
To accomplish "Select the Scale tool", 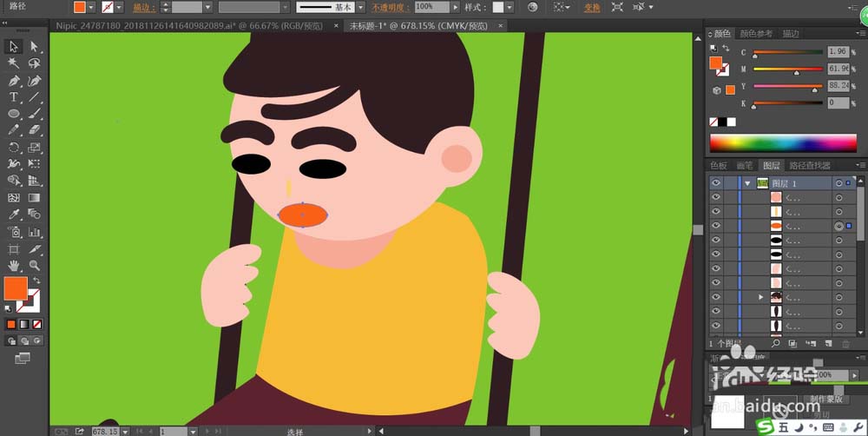I will 35,148.
